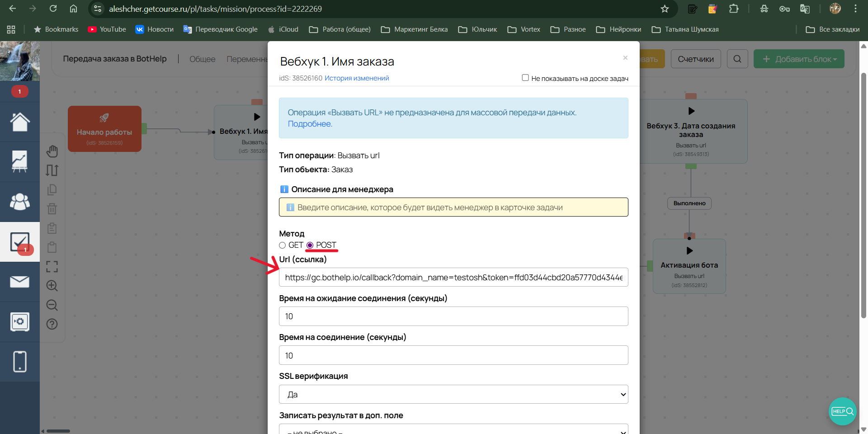Screen dimensions: 868x434
Task: Click the zoom in magnifier icon
Action: [52, 286]
